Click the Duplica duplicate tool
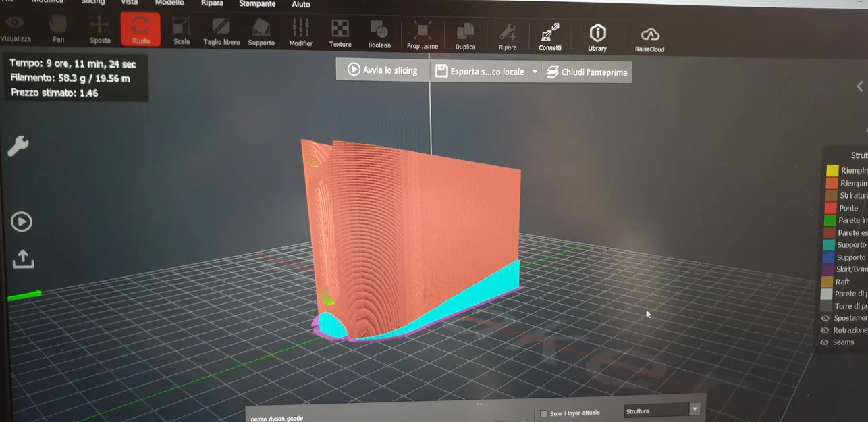The width and height of the screenshot is (868, 422). coord(465,35)
